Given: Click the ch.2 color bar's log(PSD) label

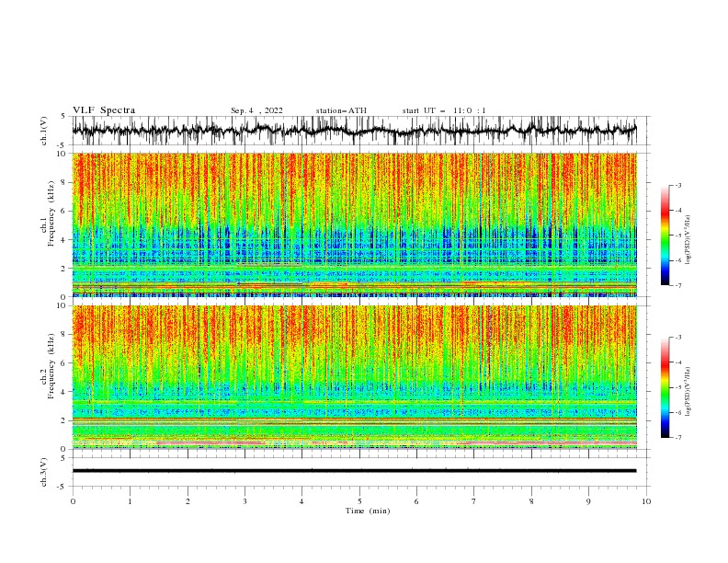Looking at the screenshot, I should coord(688,391).
